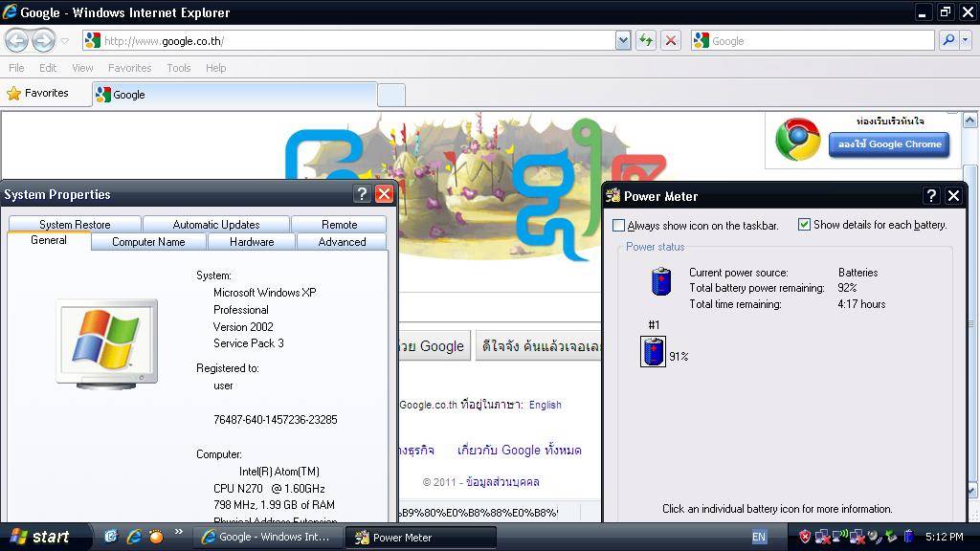This screenshot has width=980, height=551.
Task: Expand the recent pages dropdown arrow
Action: click(64, 41)
